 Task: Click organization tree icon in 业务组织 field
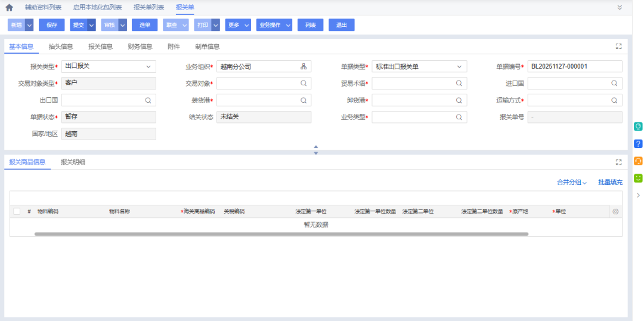pos(304,67)
